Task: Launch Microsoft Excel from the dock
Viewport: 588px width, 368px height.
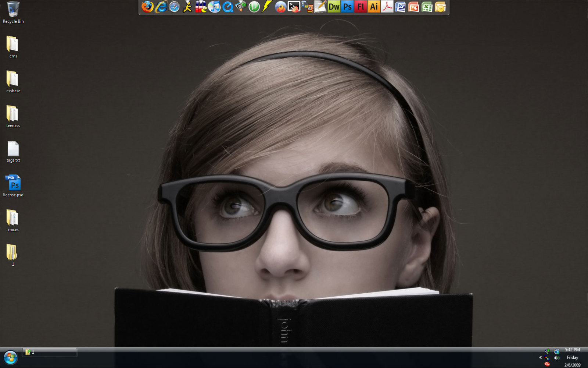Action: (427, 7)
